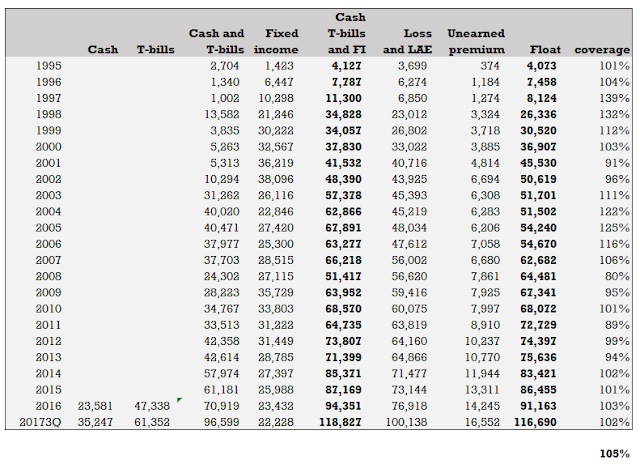Click the coverage column header
The width and height of the screenshot is (640, 473).
[x=602, y=50]
